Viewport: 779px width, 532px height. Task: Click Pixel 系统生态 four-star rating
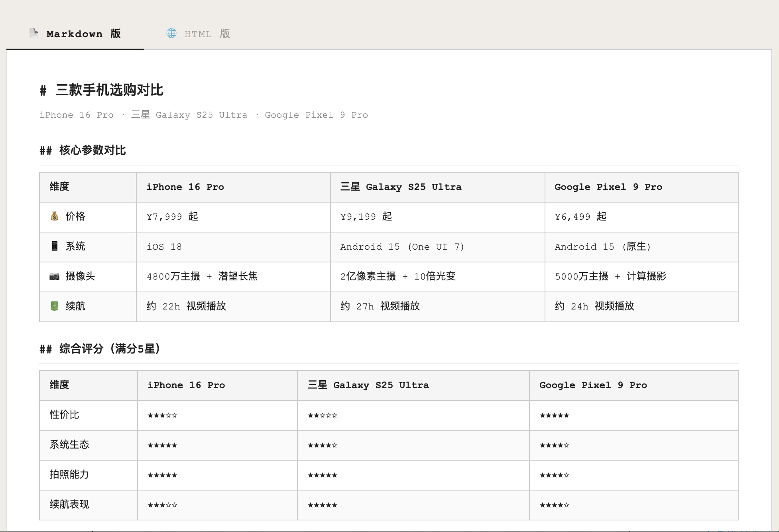point(555,445)
